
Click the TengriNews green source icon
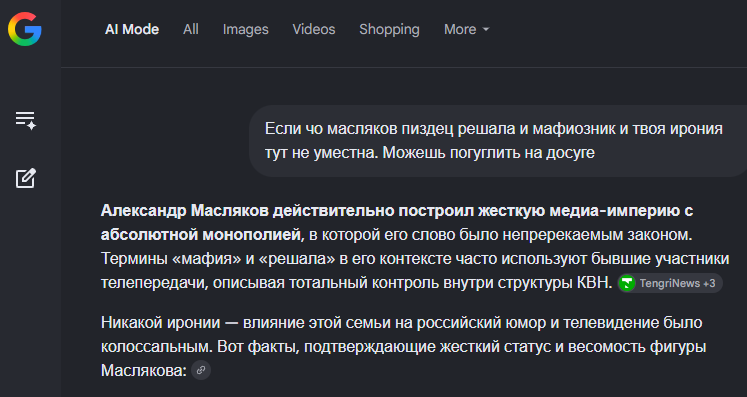tap(627, 284)
